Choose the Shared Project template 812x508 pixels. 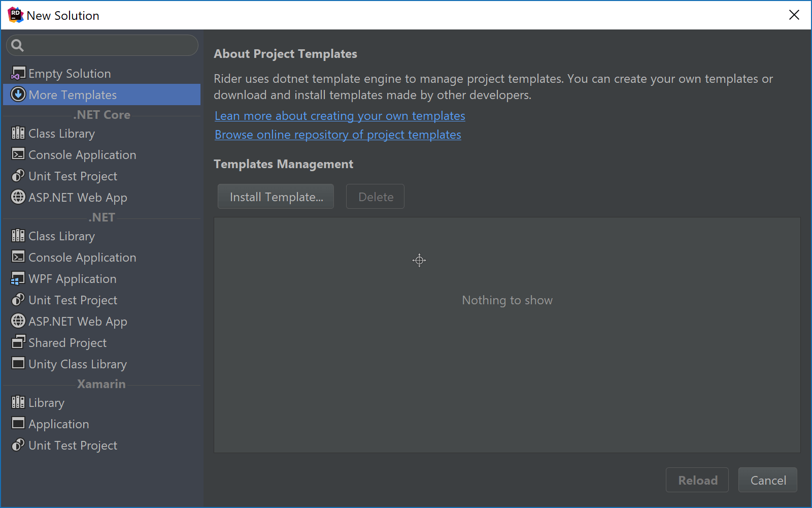click(101, 342)
